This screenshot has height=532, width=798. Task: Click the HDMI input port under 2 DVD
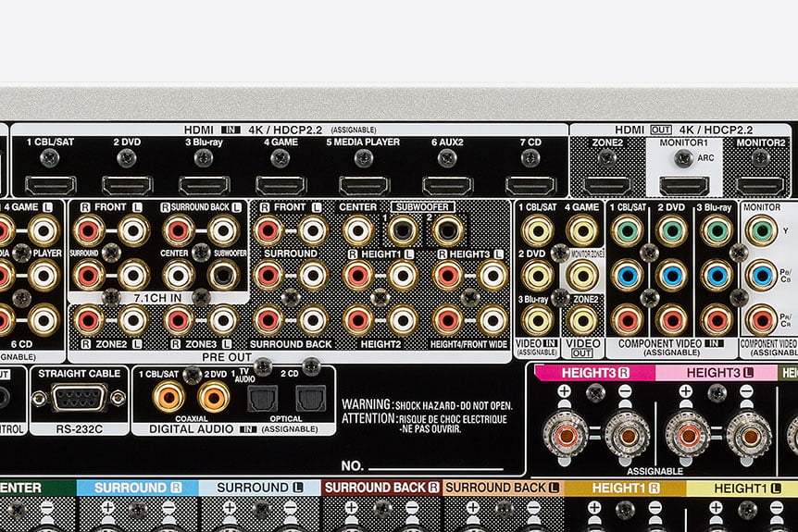tap(127, 186)
